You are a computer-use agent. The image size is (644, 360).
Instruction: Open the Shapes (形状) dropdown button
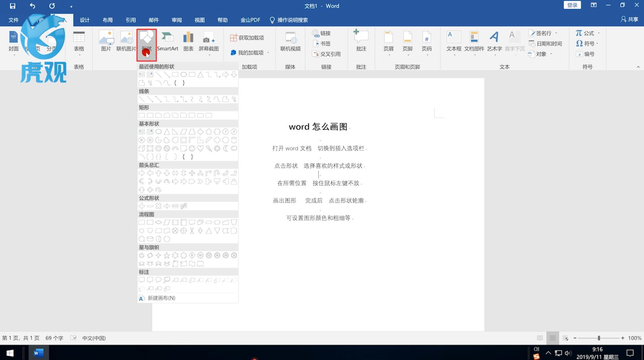coord(146,45)
